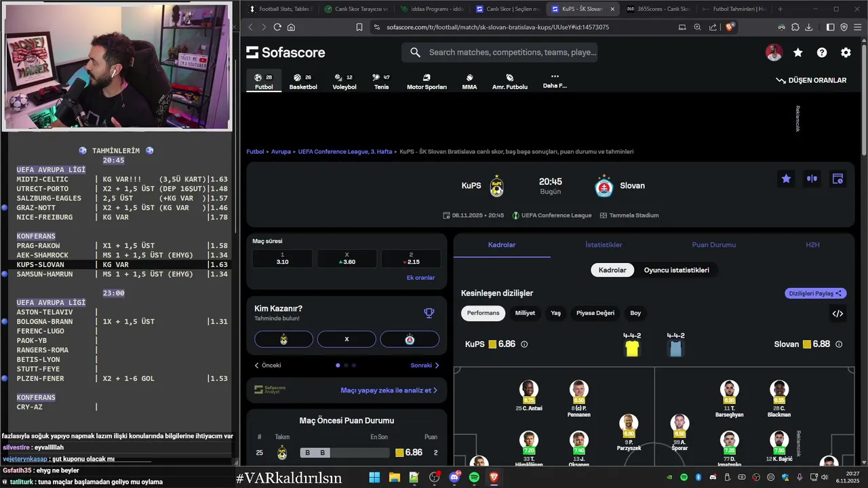This screenshot has width=868, height=488.
Task: Open the Futbol sport tab
Action: point(264,81)
